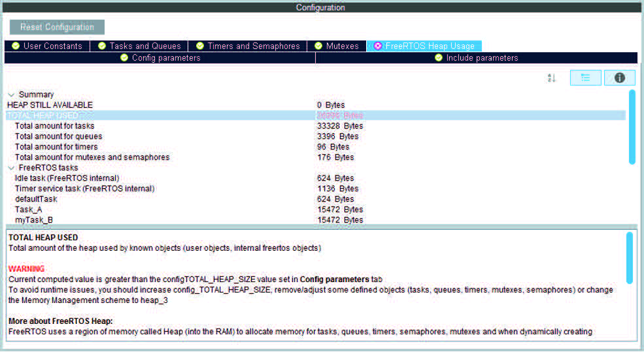Open Timers and Semaphores tab
Viewport: 644px width, 352px height.
(248, 46)
